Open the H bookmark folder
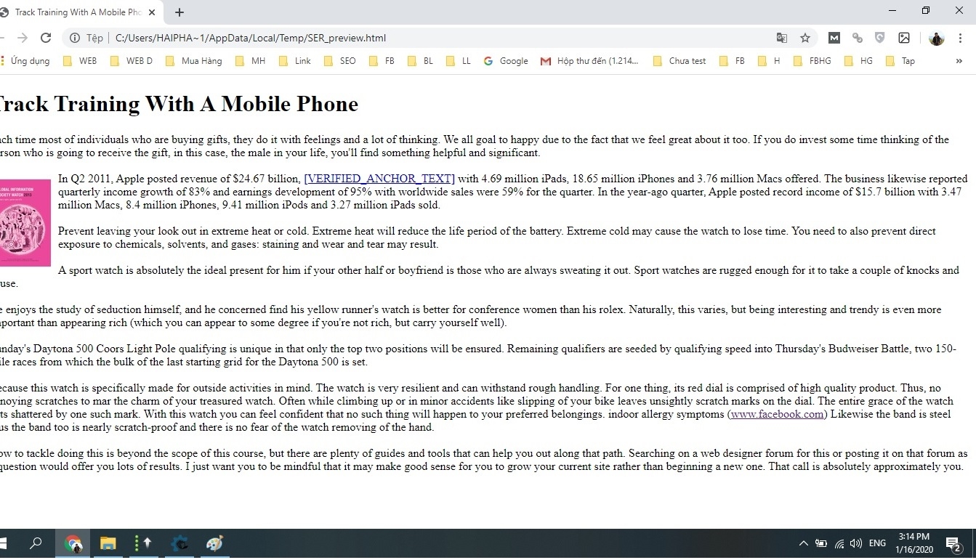 (770, 61)
